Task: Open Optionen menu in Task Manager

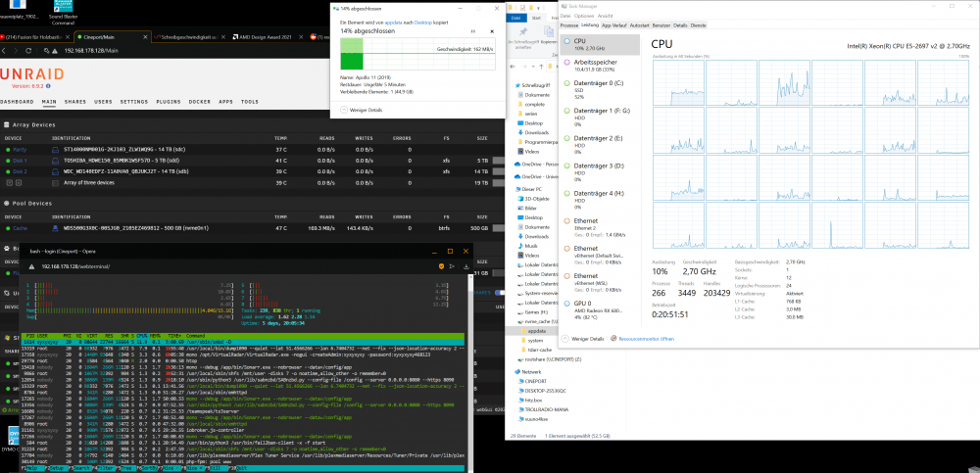Action: 584,16
